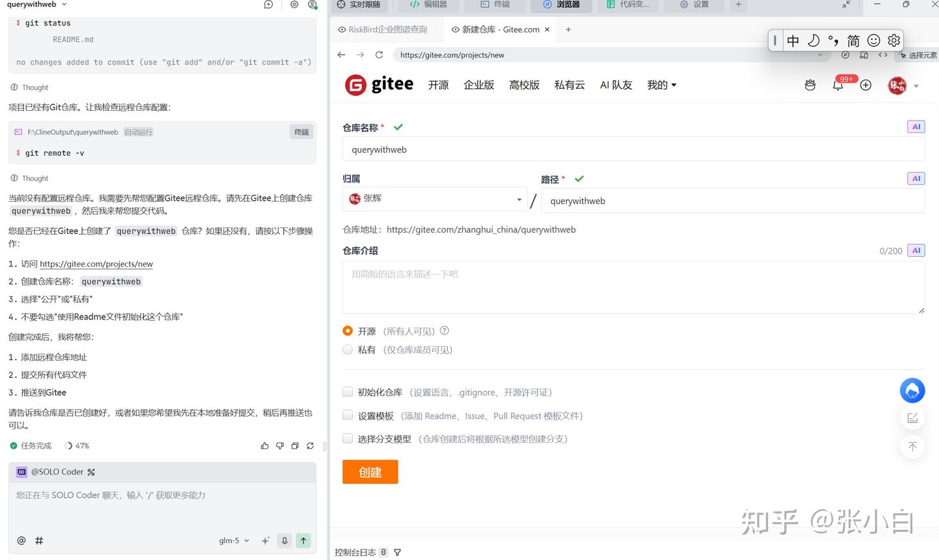This screenshot has width=939, height=560.
Task: Click the 选择元素 button
Action: point(918,55)
